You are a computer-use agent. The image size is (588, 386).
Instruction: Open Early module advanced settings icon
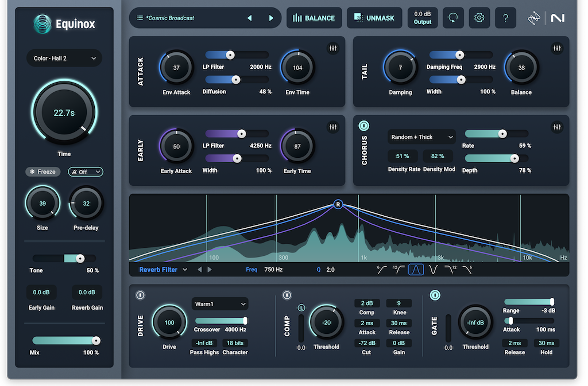[x=332, y=127]
